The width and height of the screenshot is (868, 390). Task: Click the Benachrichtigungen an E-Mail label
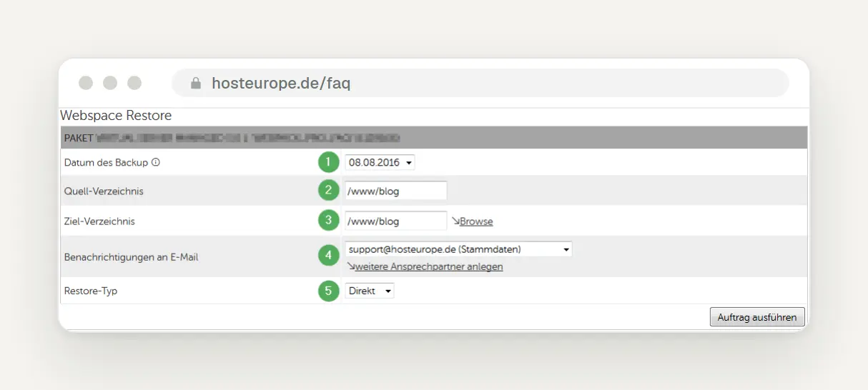point(131,256)
